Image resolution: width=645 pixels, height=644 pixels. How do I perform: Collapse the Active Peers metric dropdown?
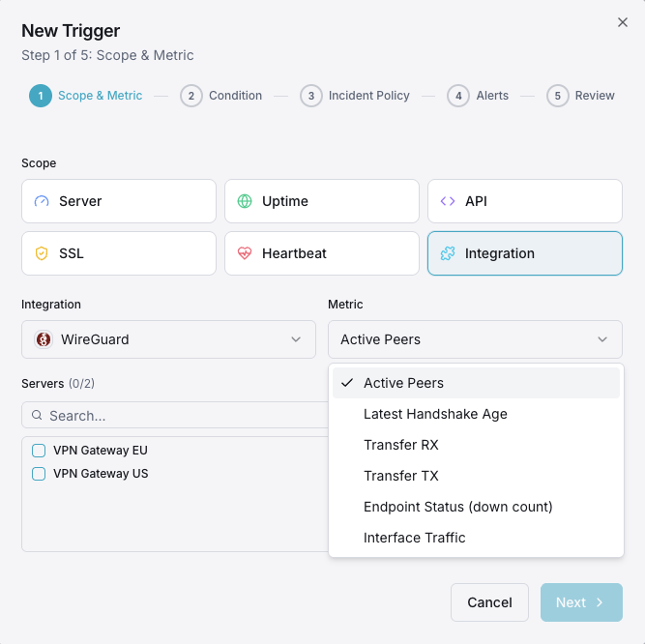(x=475, y=339)
